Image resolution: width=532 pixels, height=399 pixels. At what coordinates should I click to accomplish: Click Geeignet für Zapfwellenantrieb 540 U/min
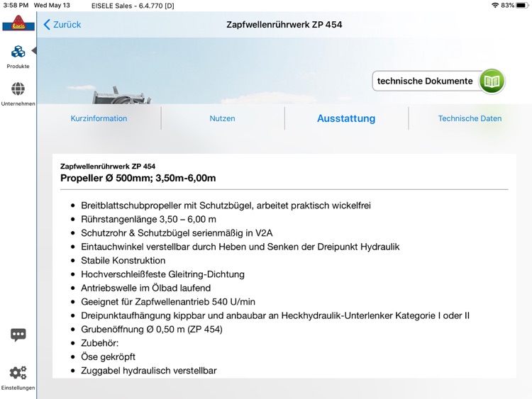coord(168,302)
